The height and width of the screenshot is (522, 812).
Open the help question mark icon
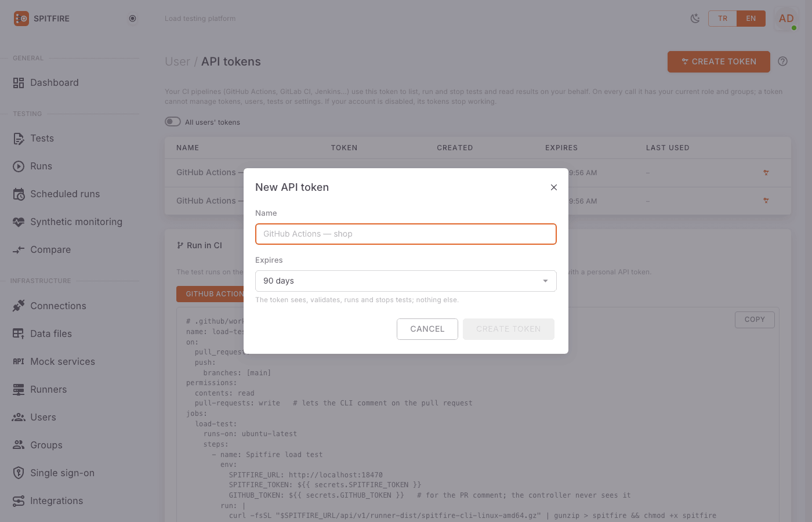(782, 61)
